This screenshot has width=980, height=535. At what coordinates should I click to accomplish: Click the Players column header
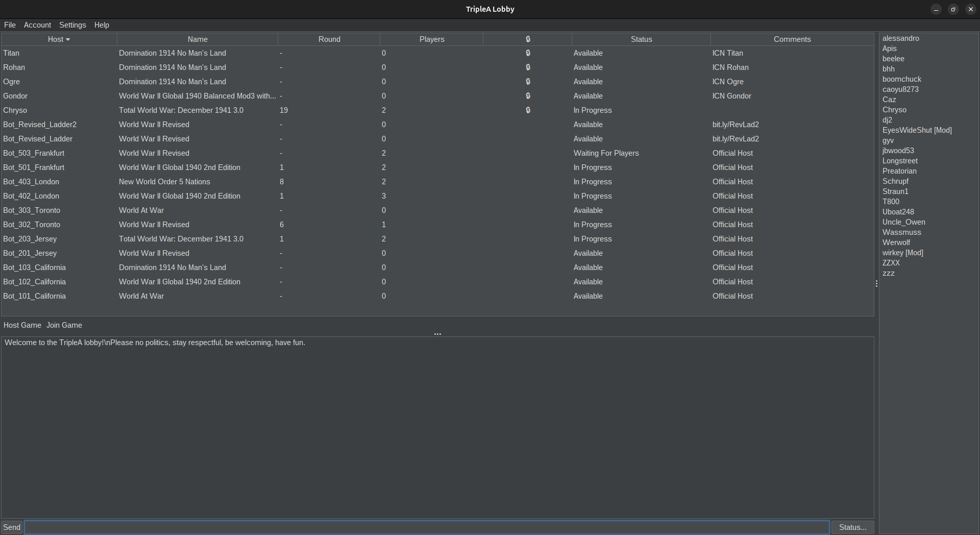(432, 39)
